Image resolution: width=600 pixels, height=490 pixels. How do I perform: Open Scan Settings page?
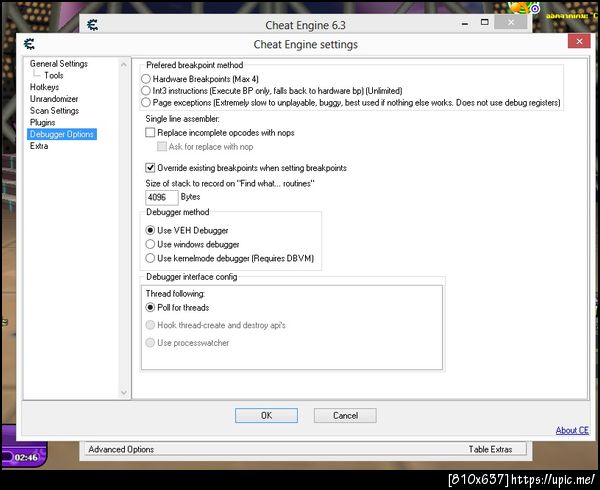coord(54,111)
